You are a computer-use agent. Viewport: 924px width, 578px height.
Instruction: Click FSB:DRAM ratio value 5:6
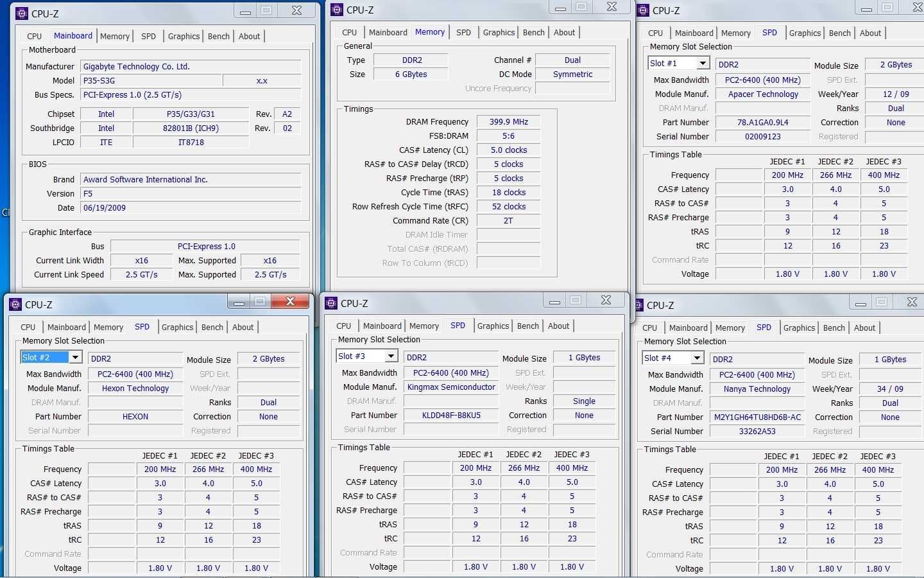point(508,136)
